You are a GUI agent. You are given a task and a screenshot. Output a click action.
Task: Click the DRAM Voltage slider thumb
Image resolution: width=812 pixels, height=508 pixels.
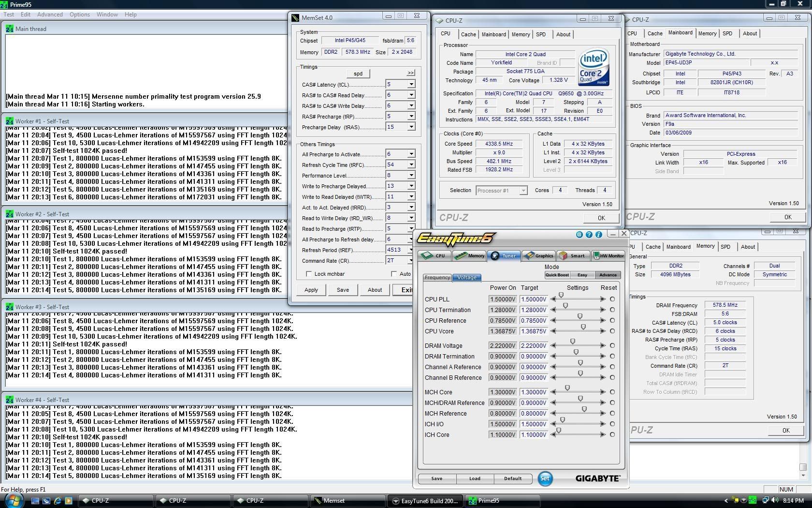pyautogui.click(x=573, y=342)
